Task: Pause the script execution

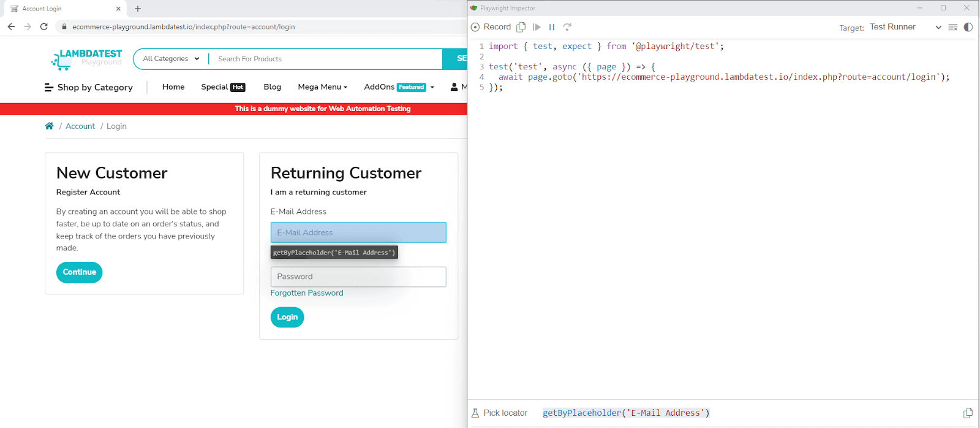Action: (x=552, y=27)
